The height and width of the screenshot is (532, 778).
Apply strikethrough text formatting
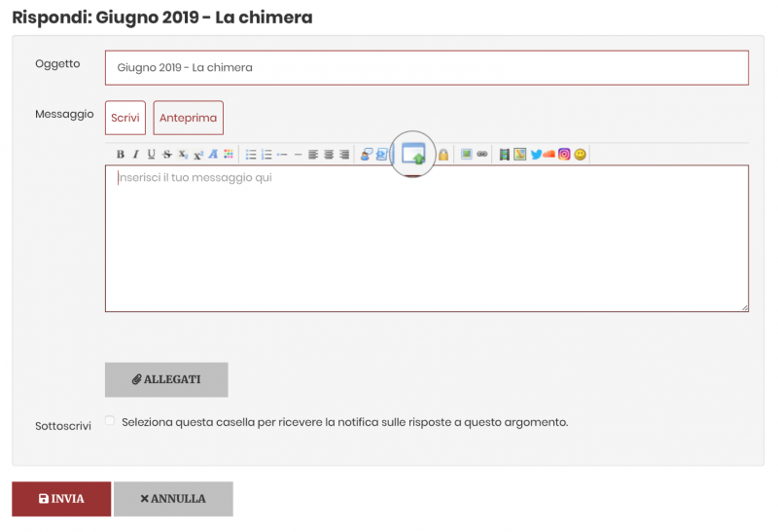(167, 155)
